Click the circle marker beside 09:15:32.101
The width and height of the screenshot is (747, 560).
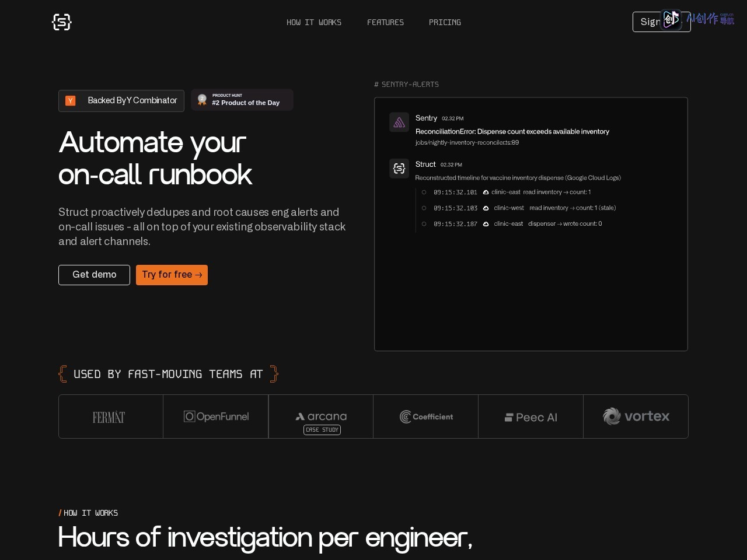[x=424, y=192]
